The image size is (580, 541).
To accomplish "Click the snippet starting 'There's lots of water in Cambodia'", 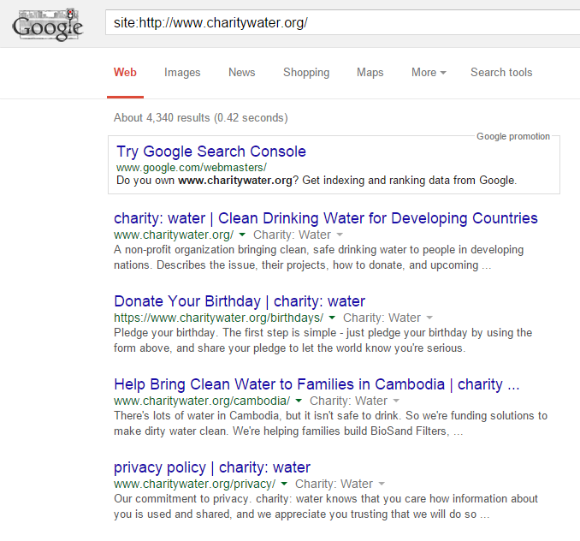I will pos(330,423).
